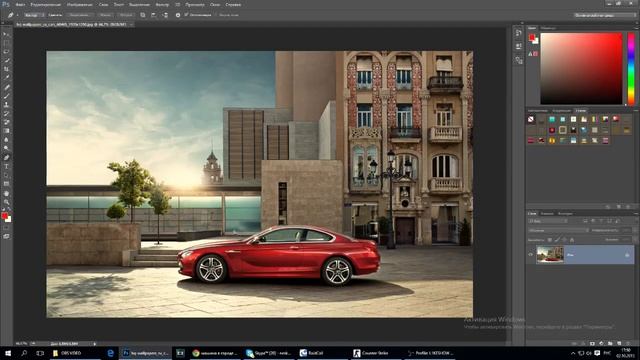
Task: Select the Rectangular Marquee tool
Action: 7,43
